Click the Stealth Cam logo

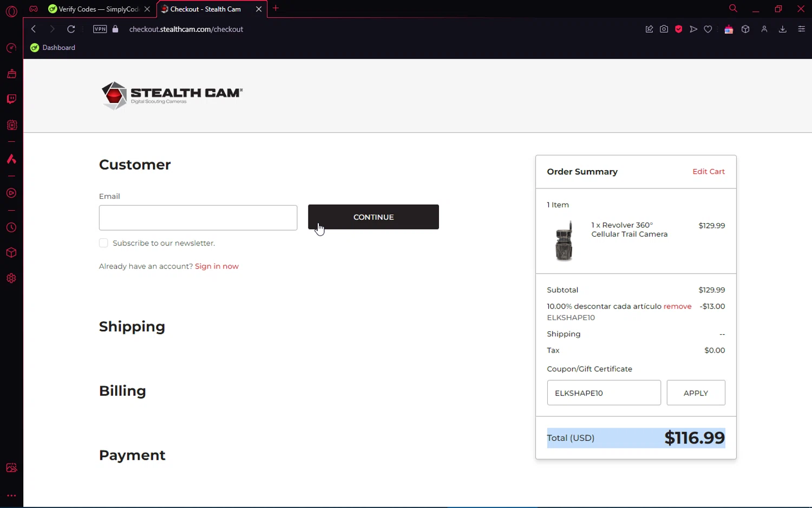coord(172,95)
